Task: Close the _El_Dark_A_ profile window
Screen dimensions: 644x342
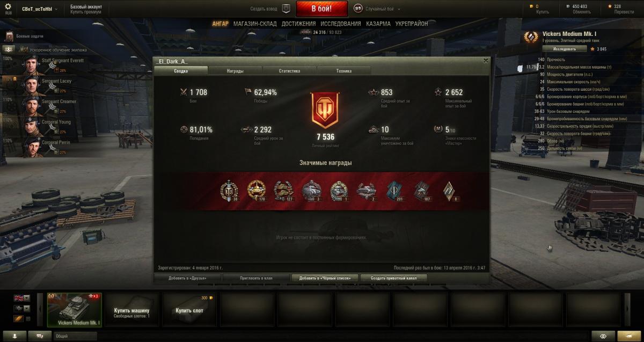Action: click(486, 61)
